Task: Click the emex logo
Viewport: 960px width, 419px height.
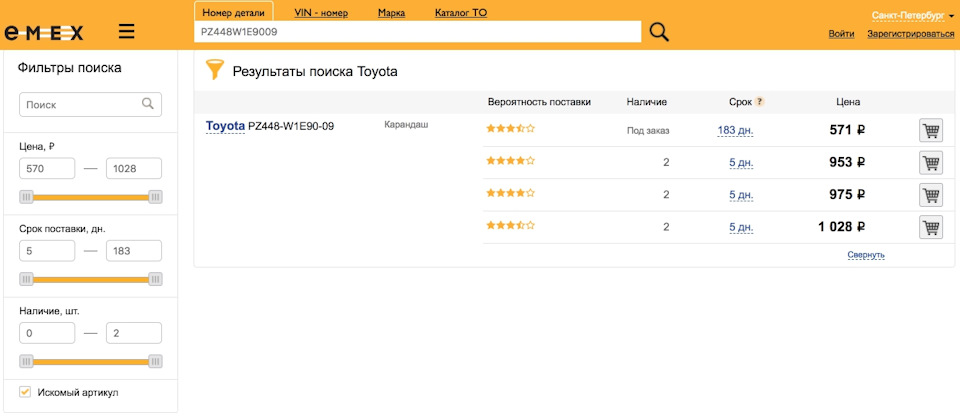Action: pyautogui.click(x=44, y=32)
